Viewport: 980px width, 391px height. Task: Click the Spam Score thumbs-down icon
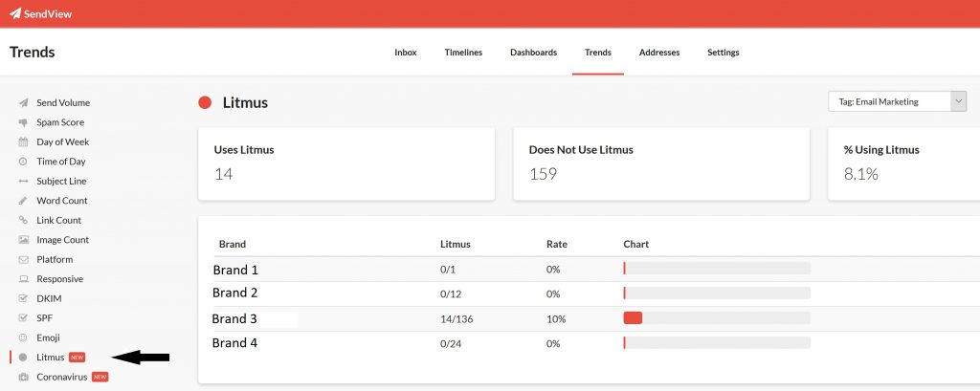click(23, 122)
